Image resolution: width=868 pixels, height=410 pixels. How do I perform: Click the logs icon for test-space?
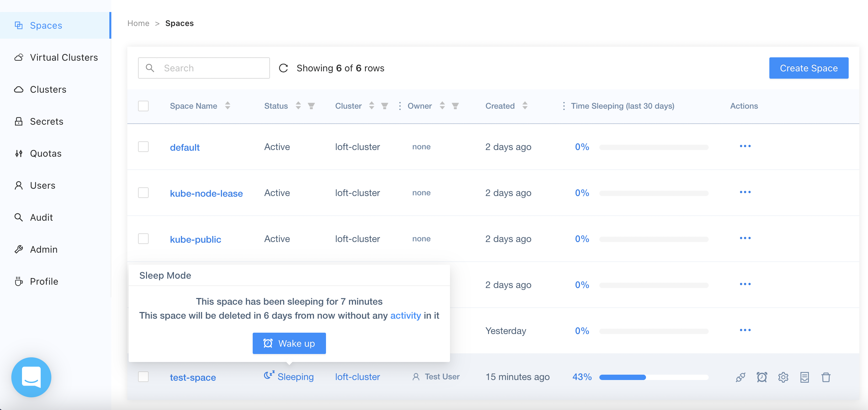pos(804,377)
